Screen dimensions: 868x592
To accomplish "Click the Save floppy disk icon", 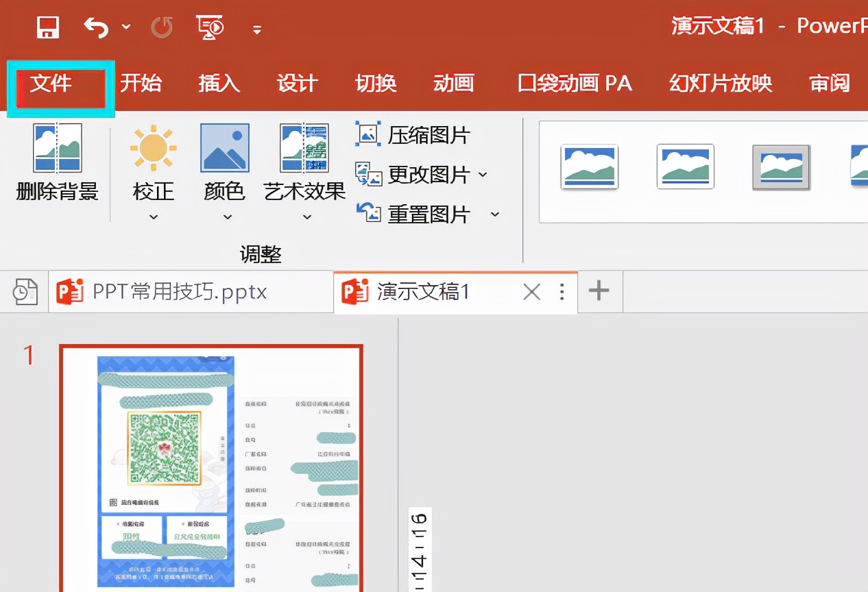I will pos(48,27).
